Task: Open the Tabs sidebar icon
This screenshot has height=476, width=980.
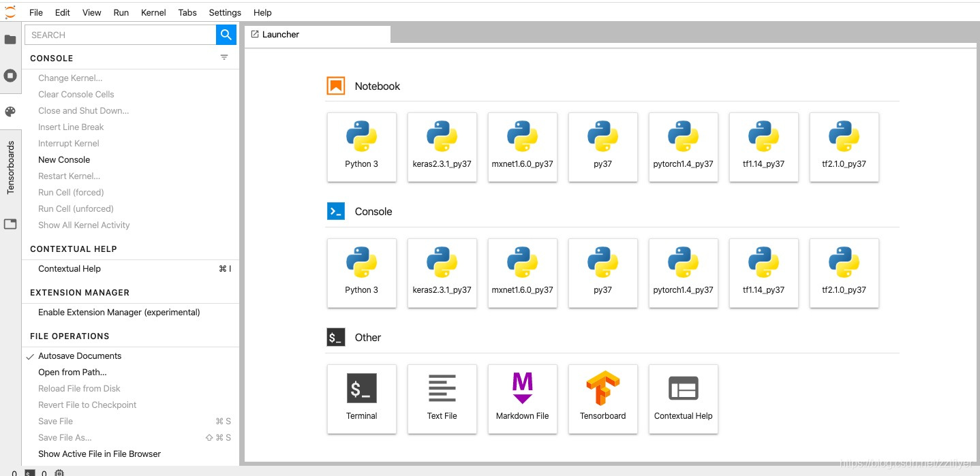Action: 10,224
